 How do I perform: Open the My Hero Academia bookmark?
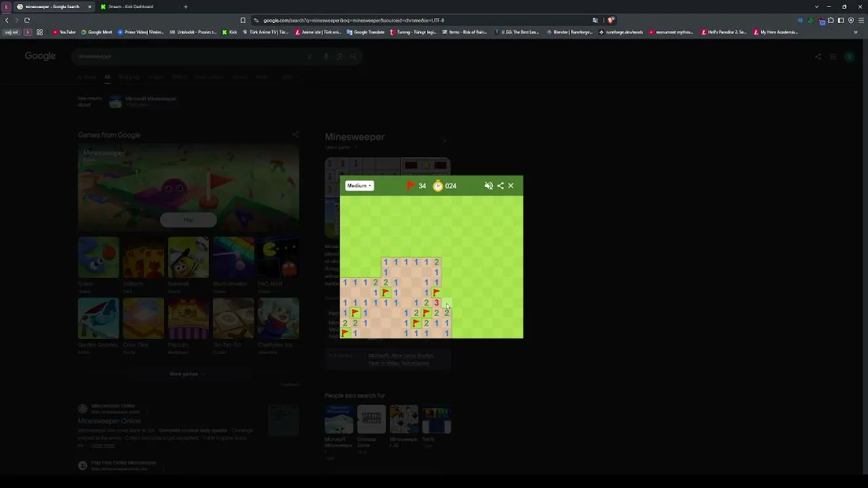click(775, 32)
